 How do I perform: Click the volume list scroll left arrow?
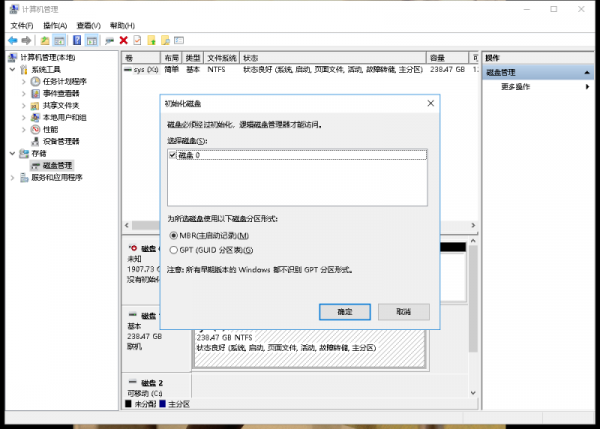[x=127, y=225]
